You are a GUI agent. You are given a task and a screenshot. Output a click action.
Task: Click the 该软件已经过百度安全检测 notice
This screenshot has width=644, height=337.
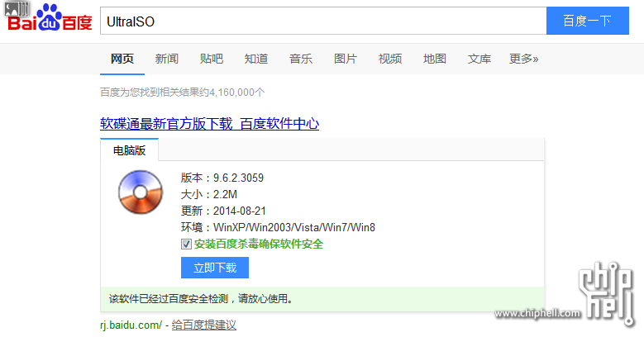click(201, 299)
